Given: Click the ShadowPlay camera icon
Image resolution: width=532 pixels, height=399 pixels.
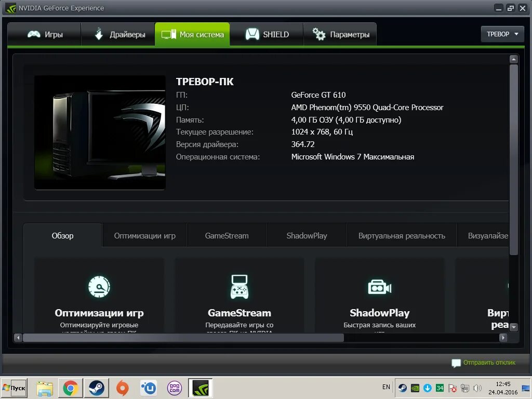Looking at the screenshot, I should [x=380, y=288].
